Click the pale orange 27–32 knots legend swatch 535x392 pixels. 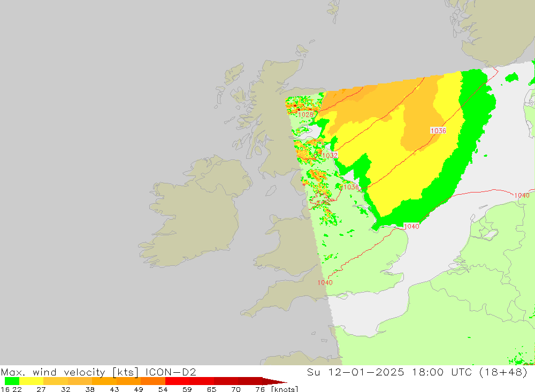[x=56, y=381]
